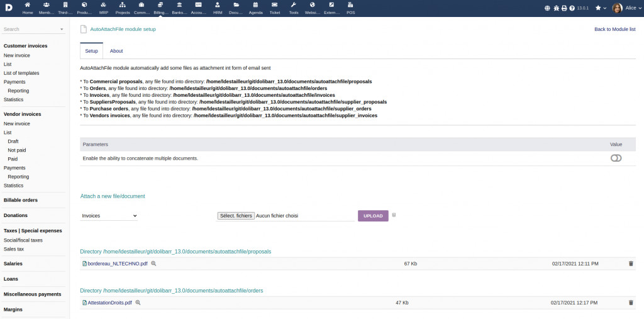Delete bordereau_NLTECHNO.pdf with trash icon

(x=631, y=264)
